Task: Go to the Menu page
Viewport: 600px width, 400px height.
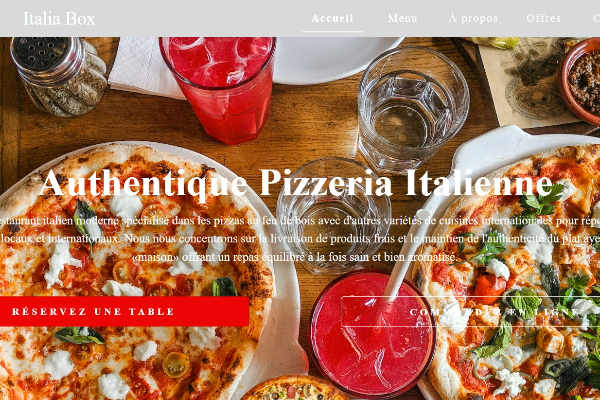Action: click(x=402, y=18)
